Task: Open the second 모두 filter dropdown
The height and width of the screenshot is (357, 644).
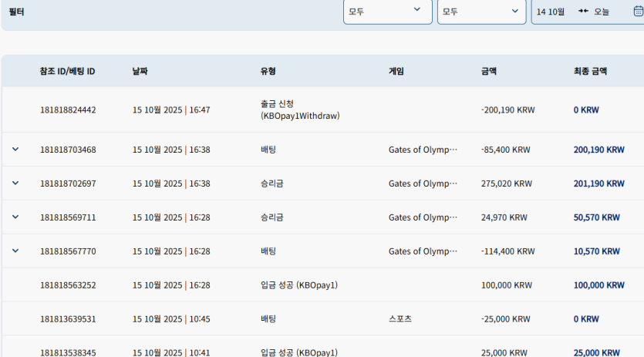Action: pos(482,12)
